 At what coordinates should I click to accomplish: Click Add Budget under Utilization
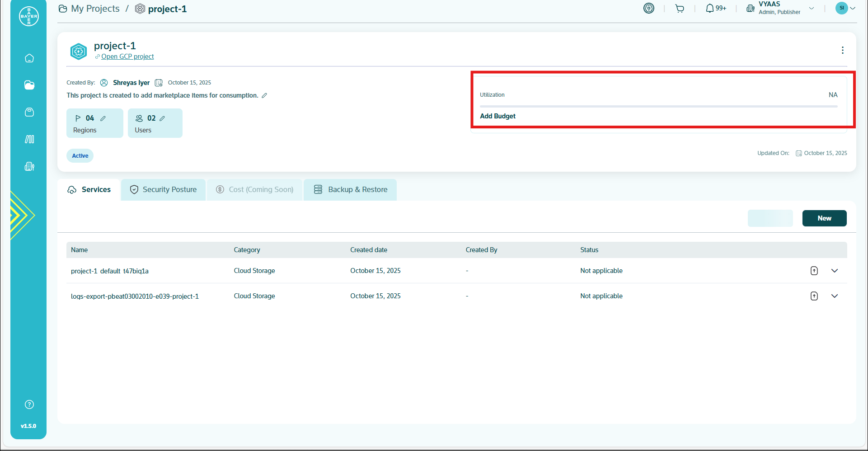pyautogui.click(x=497, y=116)
